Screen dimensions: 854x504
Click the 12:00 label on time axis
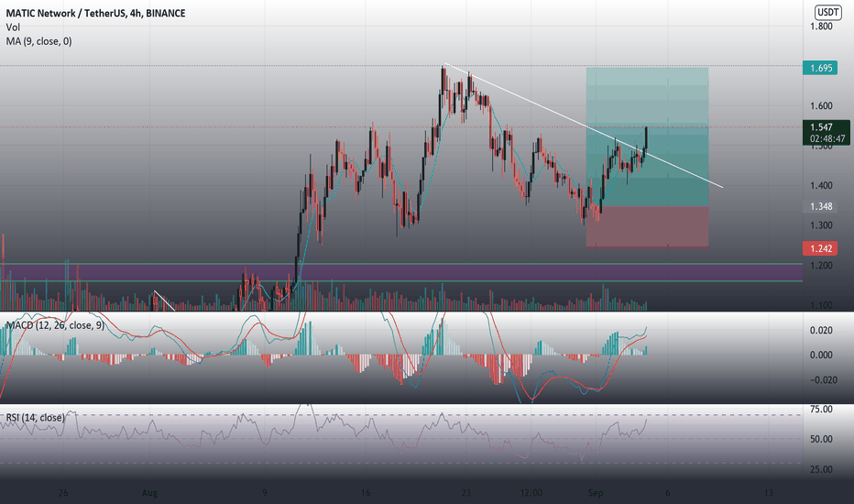click(531, 493)
